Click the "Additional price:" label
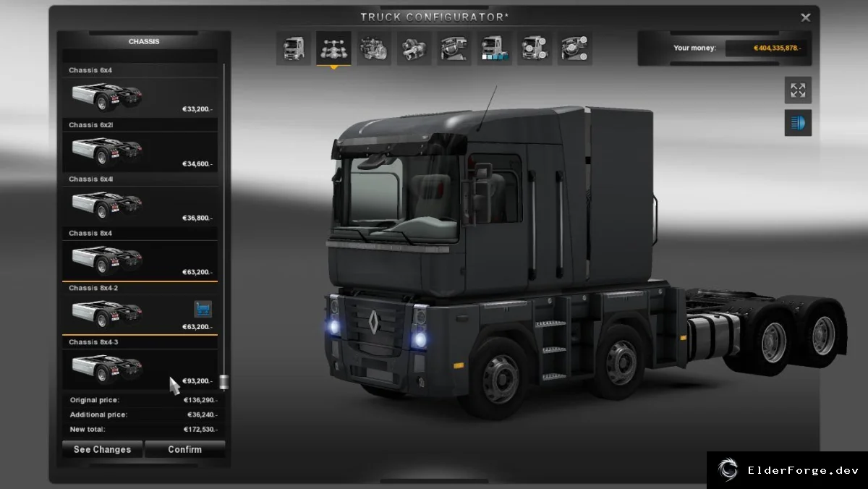Screen dimensions: 868x489 click(x=98, y=414)
